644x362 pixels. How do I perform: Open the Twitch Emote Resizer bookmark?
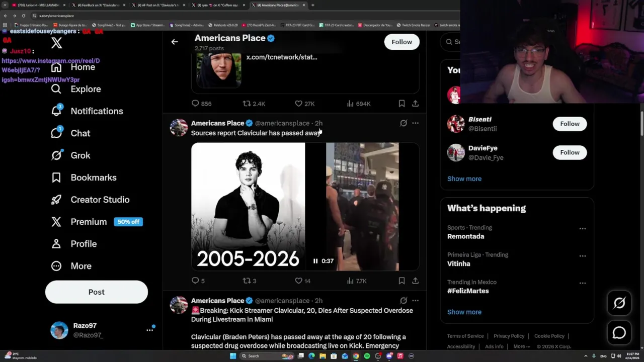[413, 25]
